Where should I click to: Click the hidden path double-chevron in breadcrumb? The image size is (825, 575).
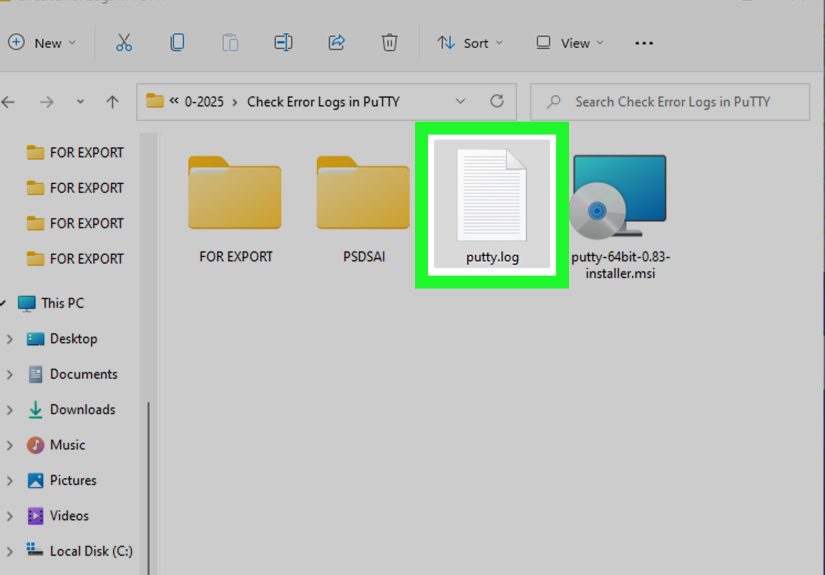coord(174,100)
